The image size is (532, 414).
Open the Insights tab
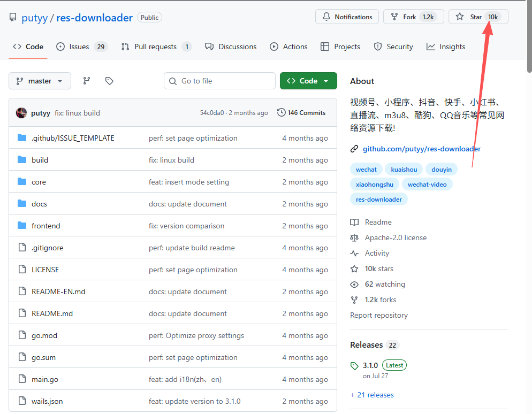[446, 47]
